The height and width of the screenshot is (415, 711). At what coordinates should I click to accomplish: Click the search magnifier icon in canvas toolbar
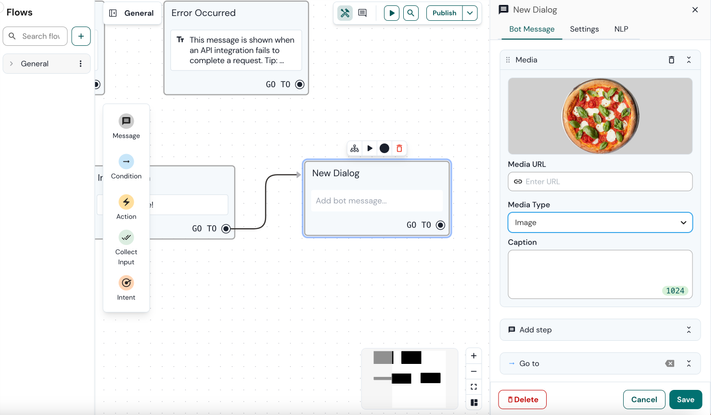pos(411,13)
